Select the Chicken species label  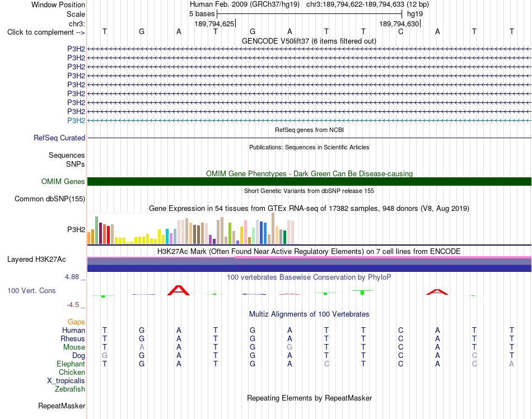click(x=72, y=372)
